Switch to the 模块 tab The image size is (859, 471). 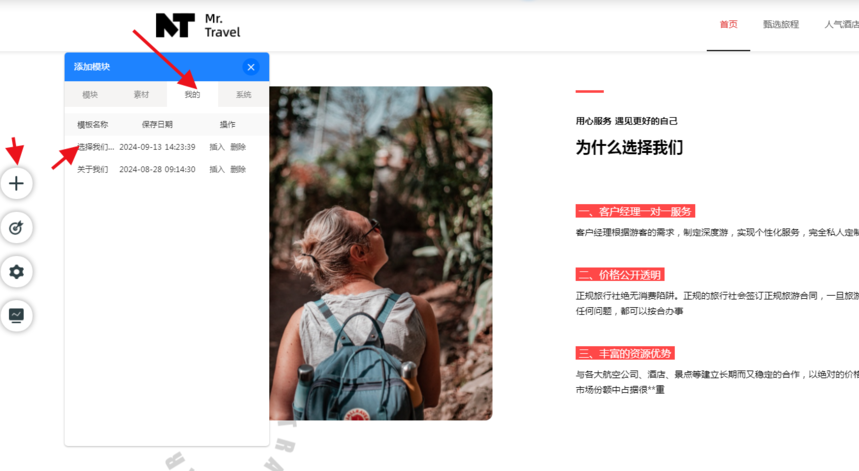click(90, 95)
